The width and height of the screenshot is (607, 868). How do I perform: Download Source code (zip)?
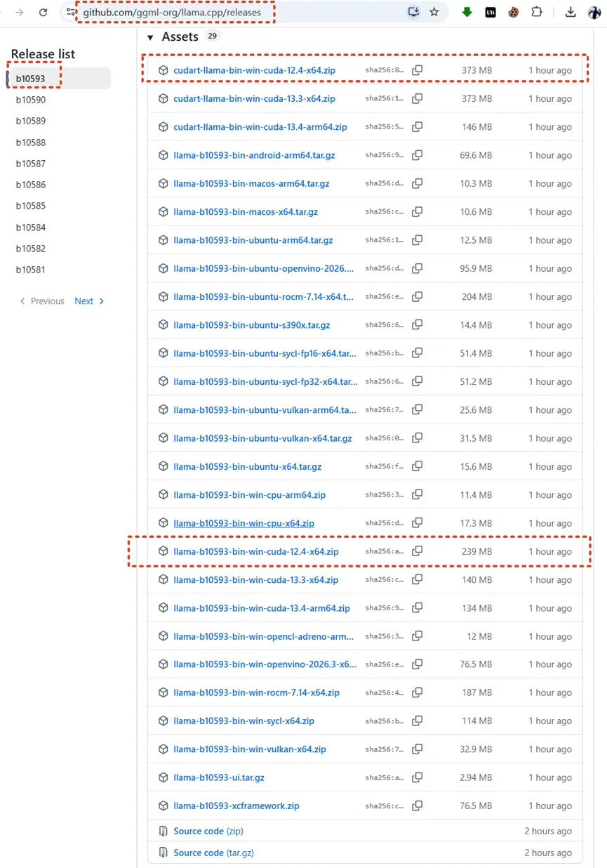[208, 831]
